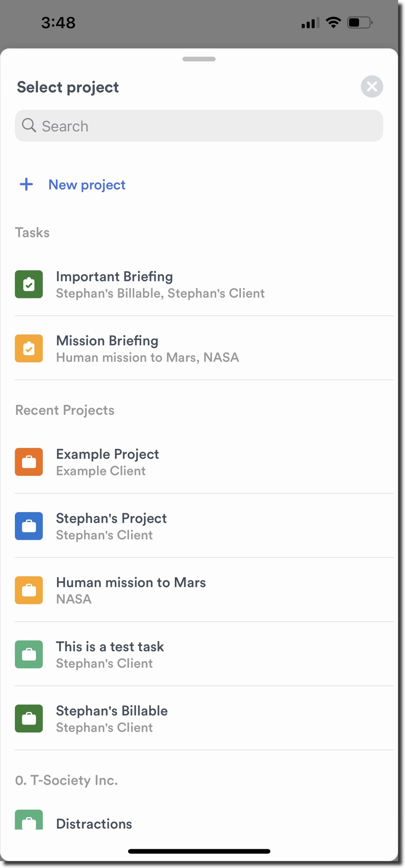Choose Stephan's Project under Recent Projects
The width and height of the screenshot is (405, 868).
111,526
